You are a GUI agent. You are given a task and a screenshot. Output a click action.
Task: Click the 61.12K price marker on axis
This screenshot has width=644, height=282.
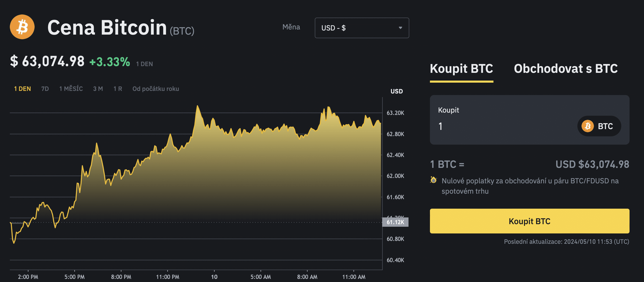(x=395, y=222)
